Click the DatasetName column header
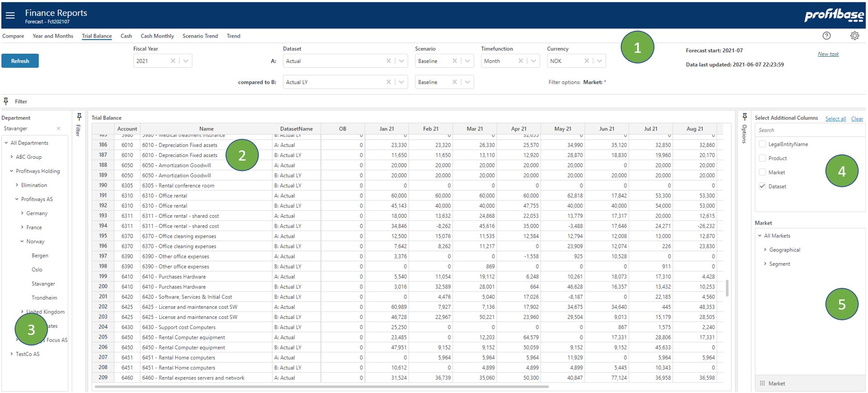The height and width of the screenshot is (393, 868). coord(296,129)
